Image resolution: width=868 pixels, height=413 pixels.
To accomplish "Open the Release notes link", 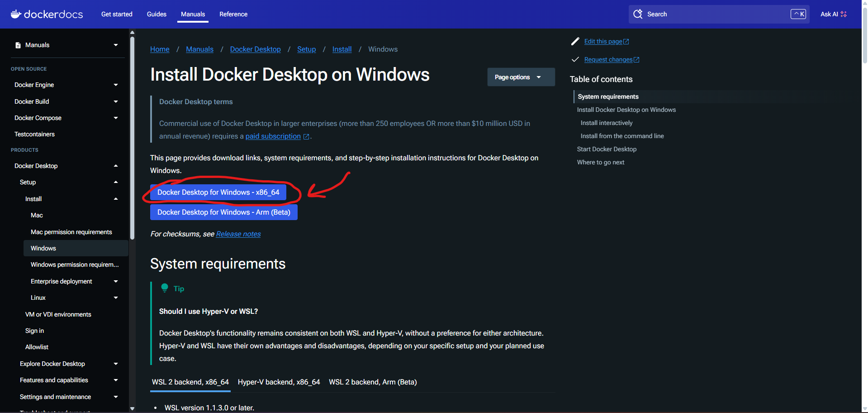I will coord(238,234).
